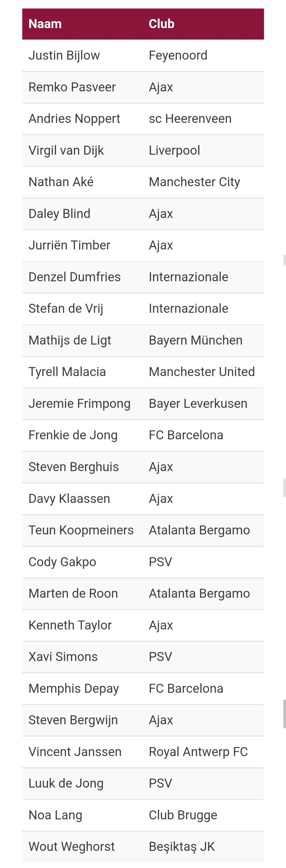Click the Manchester United club entry
The height and width of the screenshot is (868, 286).
click(202, 372)
